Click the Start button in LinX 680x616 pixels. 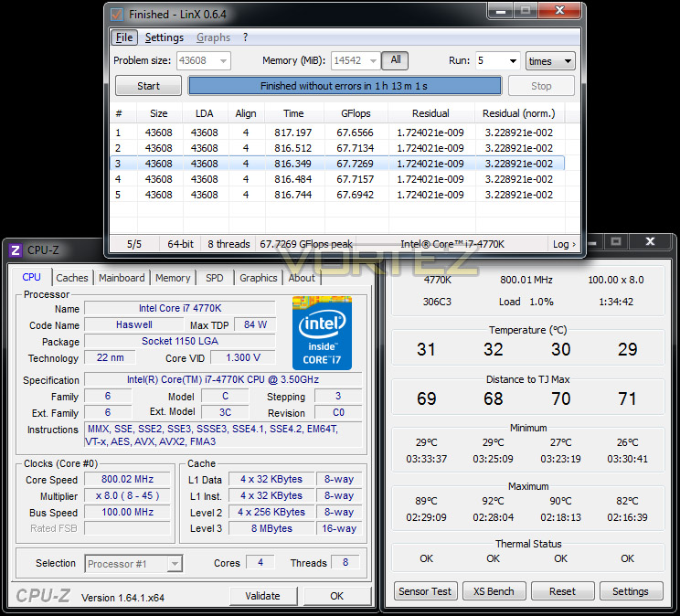[148, 86]
